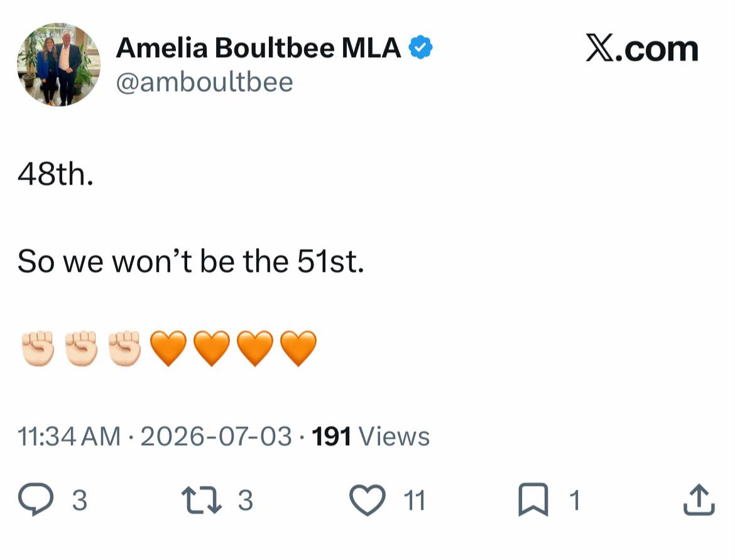Click the blue verified badge
This screenshot has width=735, height=560.
click(420, 47)
